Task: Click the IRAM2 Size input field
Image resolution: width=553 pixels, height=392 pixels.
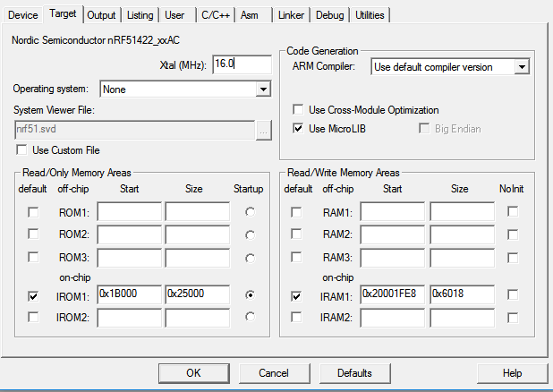Action: (x=462, y=318)
